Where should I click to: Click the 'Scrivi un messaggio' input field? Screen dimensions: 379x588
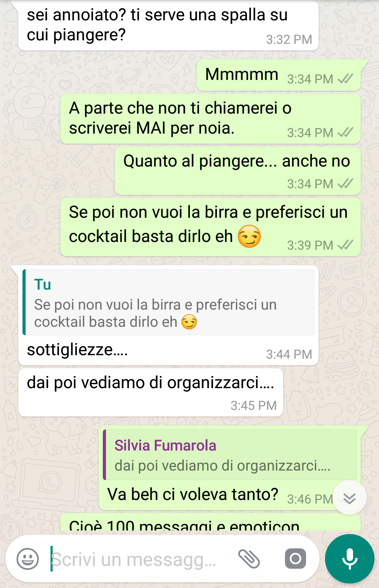140,559
